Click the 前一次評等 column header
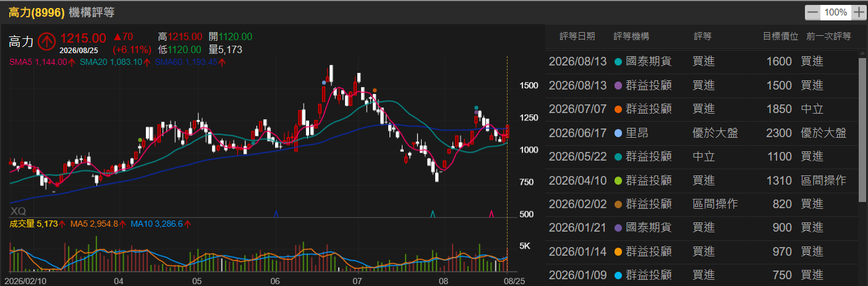868x286 pixels. [828, 36]
